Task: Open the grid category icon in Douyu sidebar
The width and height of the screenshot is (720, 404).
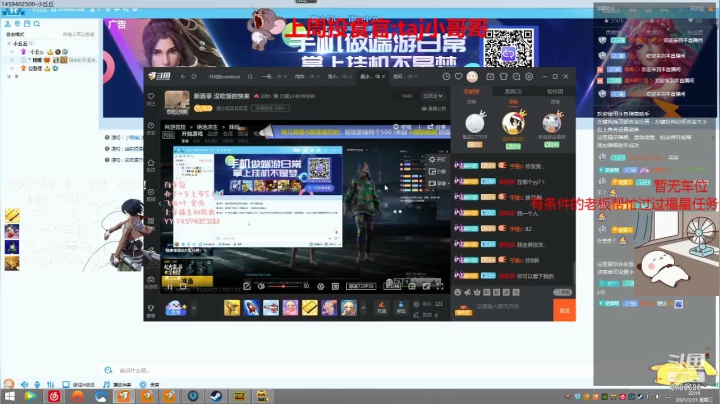Action: (151, 221)
